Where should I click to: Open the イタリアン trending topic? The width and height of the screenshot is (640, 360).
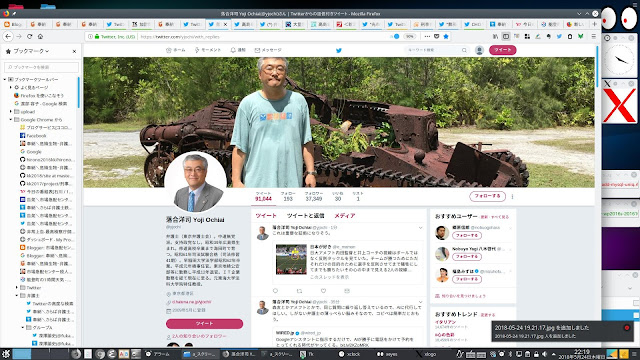[x=445, y=322]
